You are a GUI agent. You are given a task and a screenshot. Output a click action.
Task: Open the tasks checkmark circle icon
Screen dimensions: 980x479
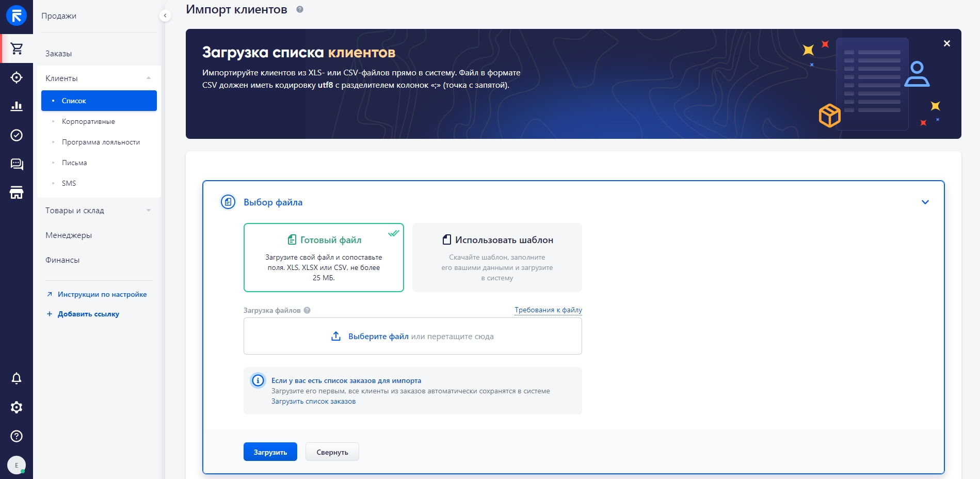point(17,135)
